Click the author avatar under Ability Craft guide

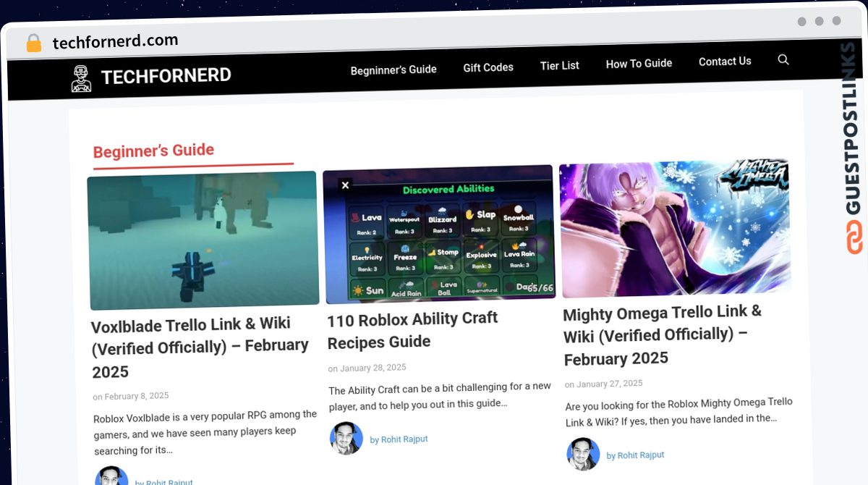pos(346,439)
